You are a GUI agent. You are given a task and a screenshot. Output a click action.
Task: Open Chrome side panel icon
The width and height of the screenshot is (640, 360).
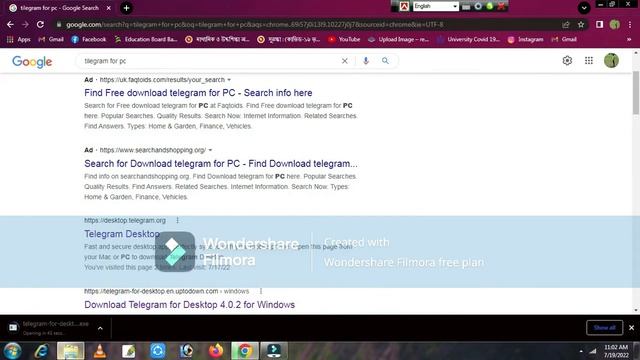pyautogui.click(x=599, y=24)
